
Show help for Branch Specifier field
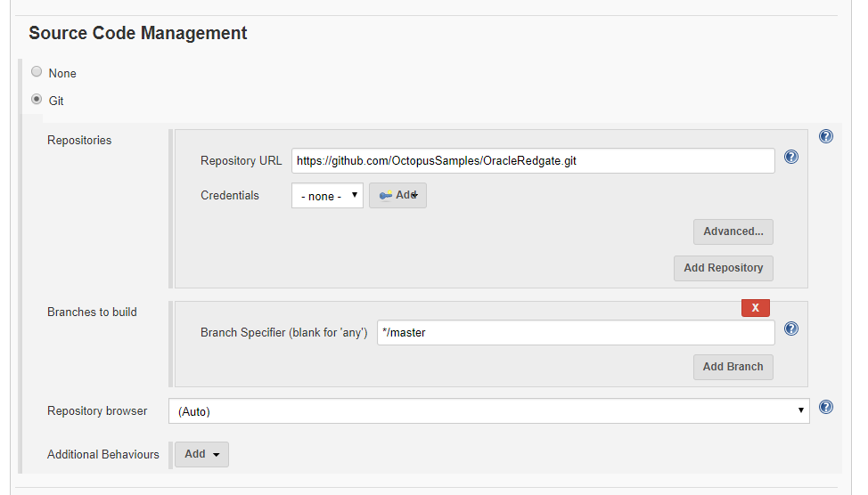point(790,329)
